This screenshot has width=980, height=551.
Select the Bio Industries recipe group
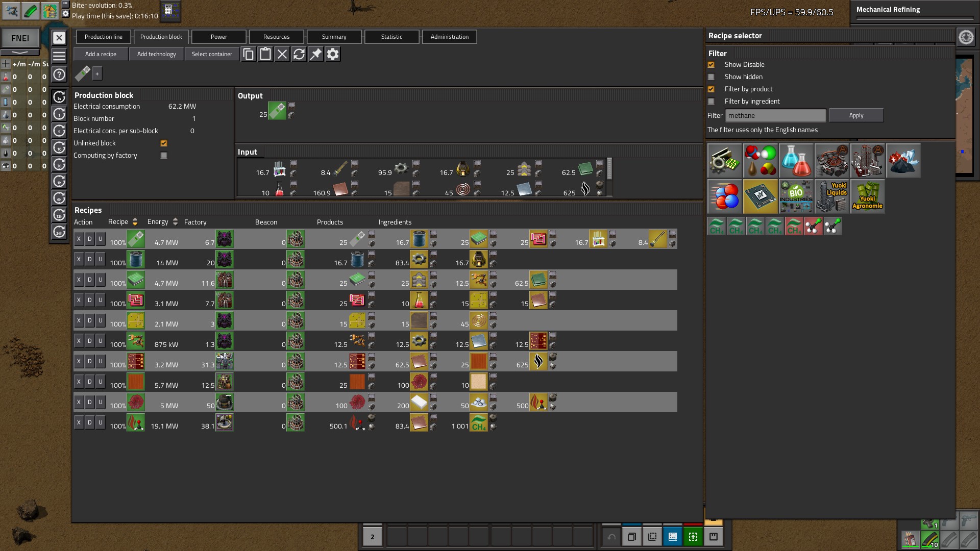coord(796,196)
